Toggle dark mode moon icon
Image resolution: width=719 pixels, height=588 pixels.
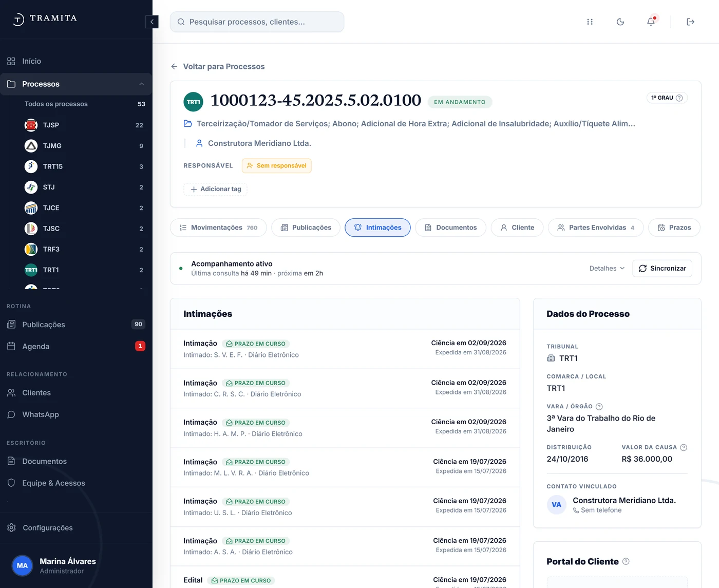[620, 22]
